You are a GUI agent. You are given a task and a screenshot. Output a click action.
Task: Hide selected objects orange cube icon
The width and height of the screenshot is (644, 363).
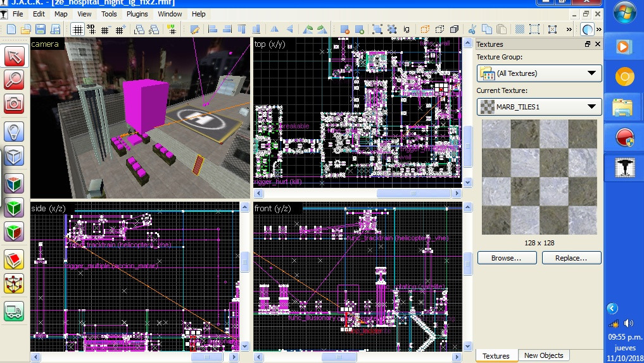click(x=425, y=29)
